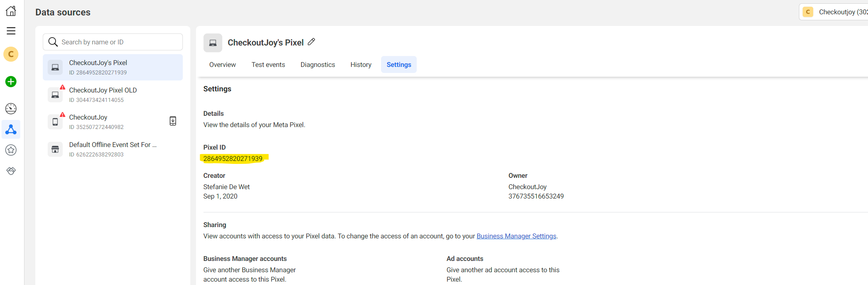Click owner ID 376735516653249
Screen dimensions: 868x285
pyautogui.click(x=536, y=196)
